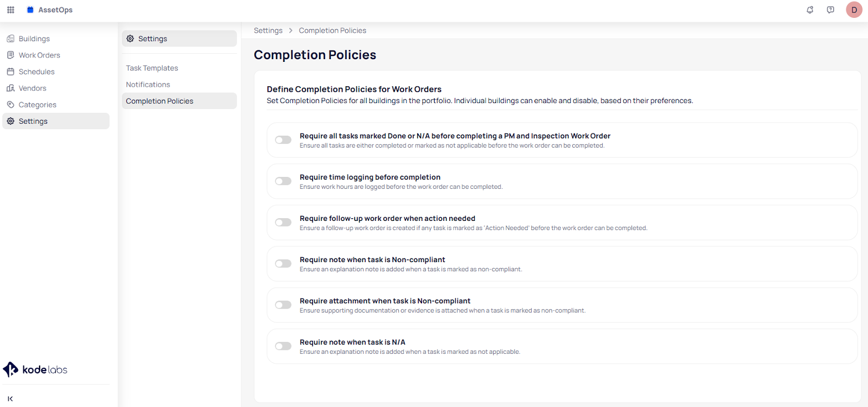Enable all tasks Done or N/A policy

coord(283,140)
